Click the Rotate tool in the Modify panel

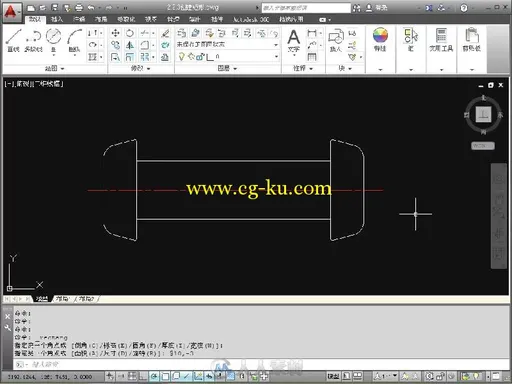pyautogui.click(x=130, y=33)
